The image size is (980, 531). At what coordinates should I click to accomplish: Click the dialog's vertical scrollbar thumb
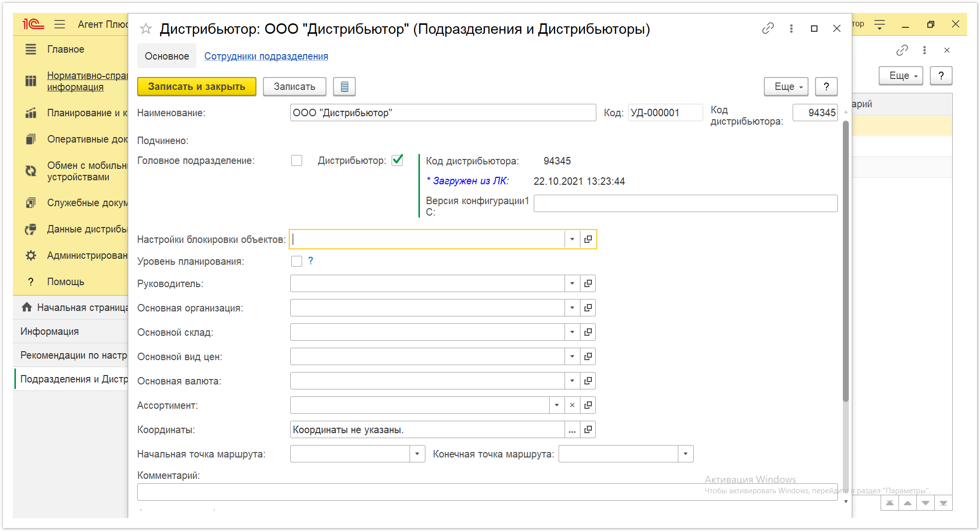click(x=846, y=261)
